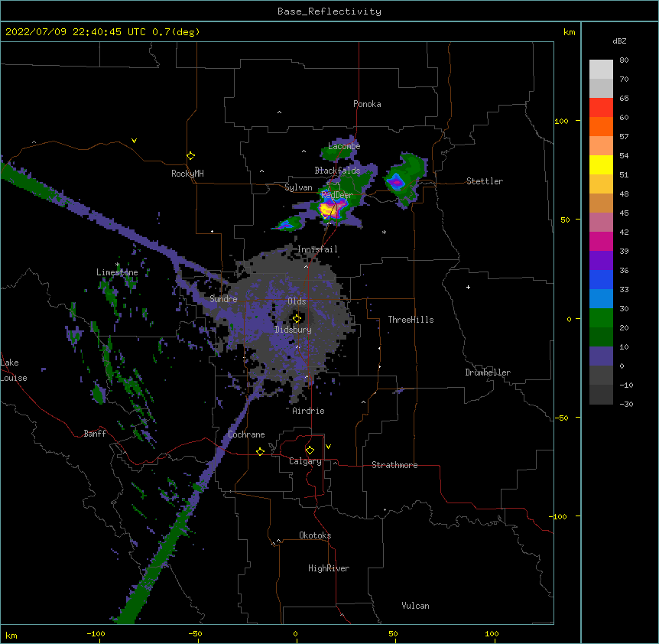The height and width of the screenshot is (644, 659).
Task: Click the yellow V marker northwest of RockyMH
Action: (134, 141)
